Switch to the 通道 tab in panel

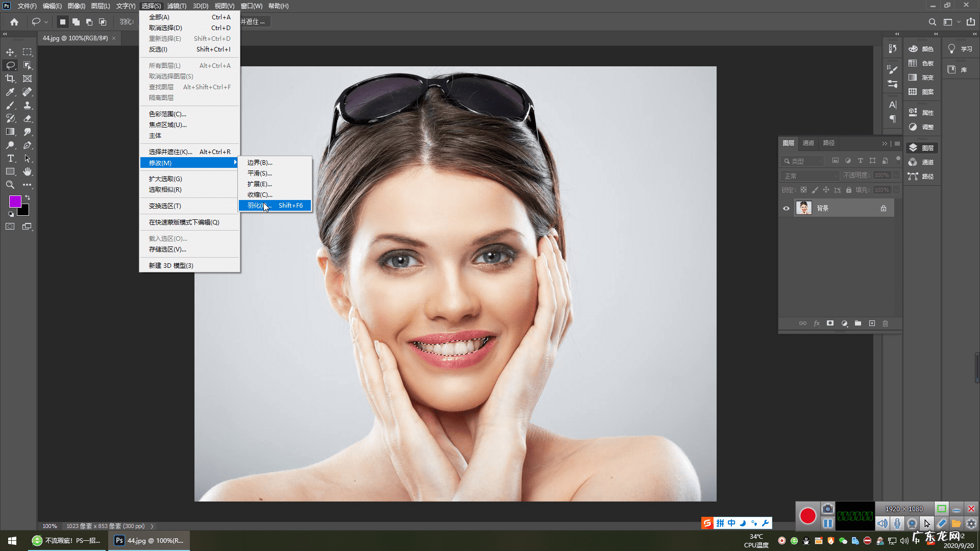coord(808,143)
